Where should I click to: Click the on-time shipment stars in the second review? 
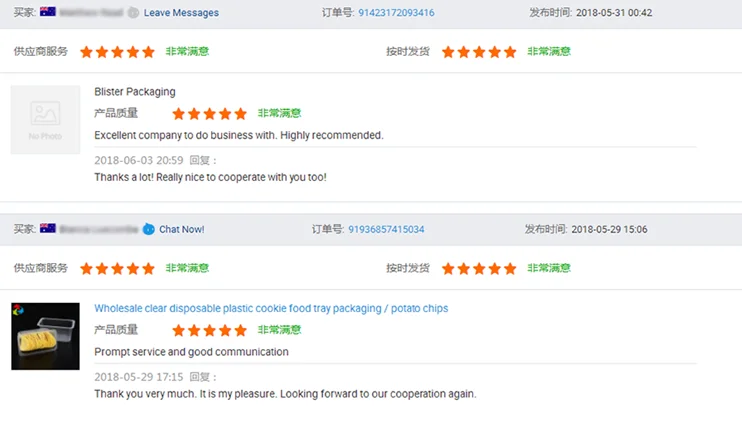point(479,269)
